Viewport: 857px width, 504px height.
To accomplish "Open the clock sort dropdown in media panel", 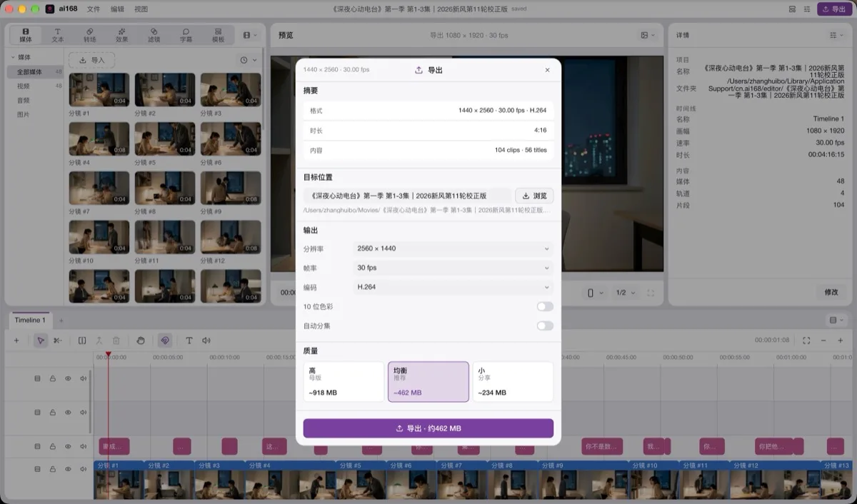I will pos(247,60).
